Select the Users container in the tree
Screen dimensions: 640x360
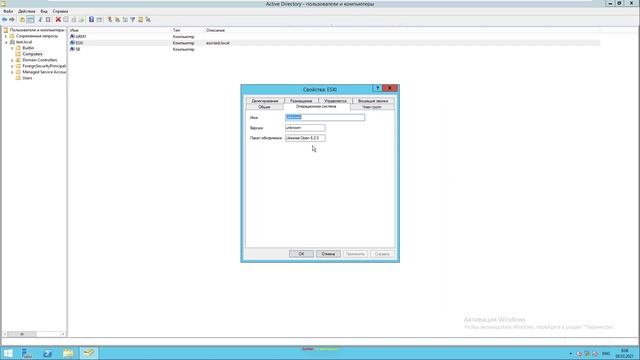(x=27, y=78)
